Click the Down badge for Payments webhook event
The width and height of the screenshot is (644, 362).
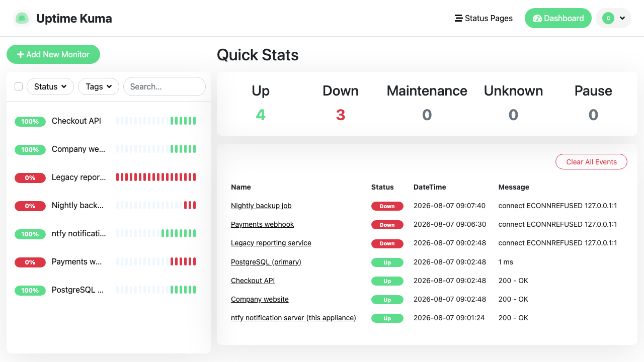point(387,225)
